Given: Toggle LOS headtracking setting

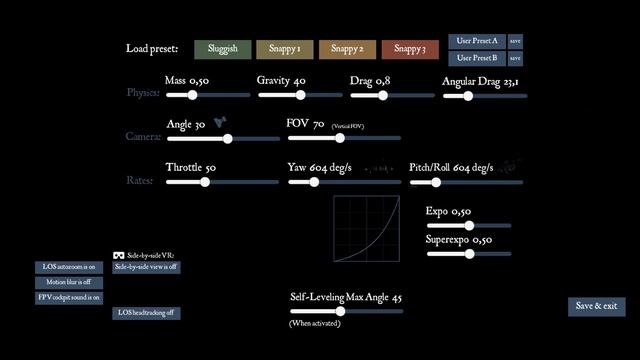Looking at the screenshot, I should 146,313.
